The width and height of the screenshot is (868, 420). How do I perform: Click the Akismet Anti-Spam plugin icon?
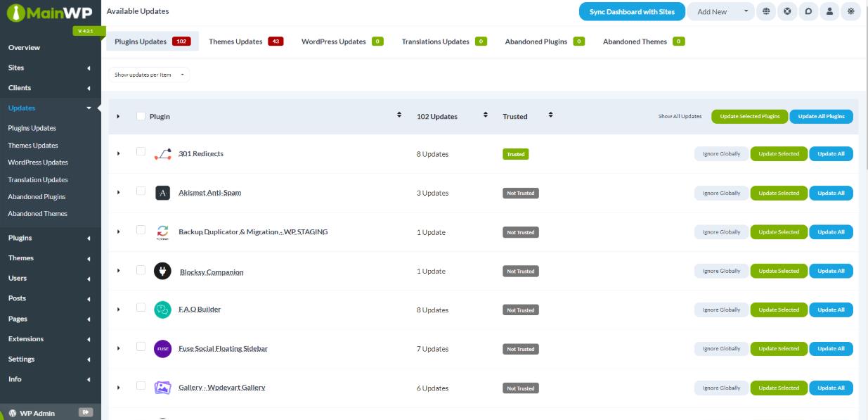pyautogui.click(x=162, y=193)
